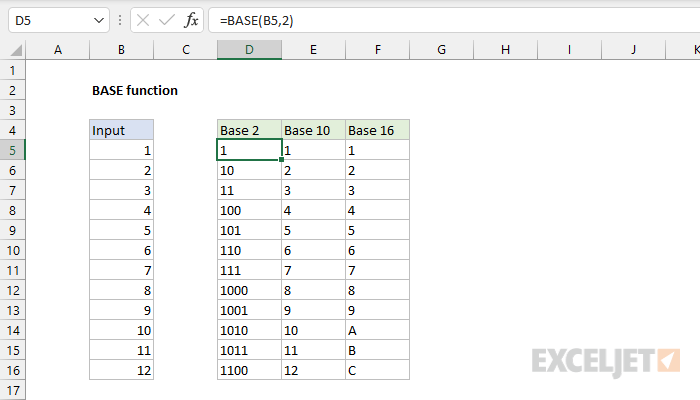
Task: Click the Base 16 cell showing B
Action: pos(378,350)
